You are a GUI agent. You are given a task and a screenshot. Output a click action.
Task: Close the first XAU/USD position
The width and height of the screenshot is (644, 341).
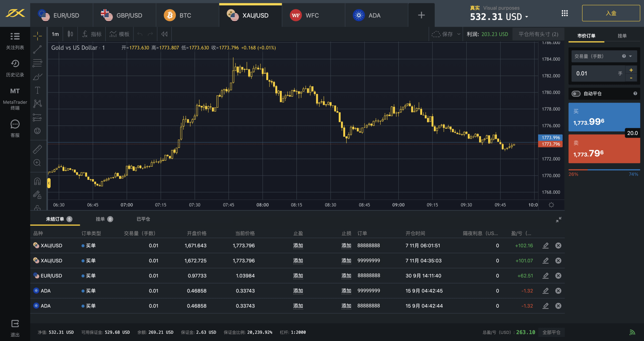pyautogui.click(x=558, y=245)
